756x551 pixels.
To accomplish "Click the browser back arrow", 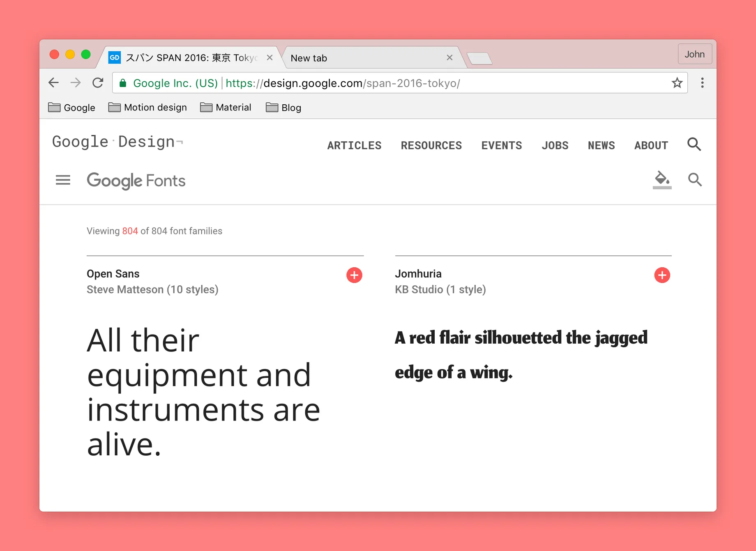I will 54,83.
